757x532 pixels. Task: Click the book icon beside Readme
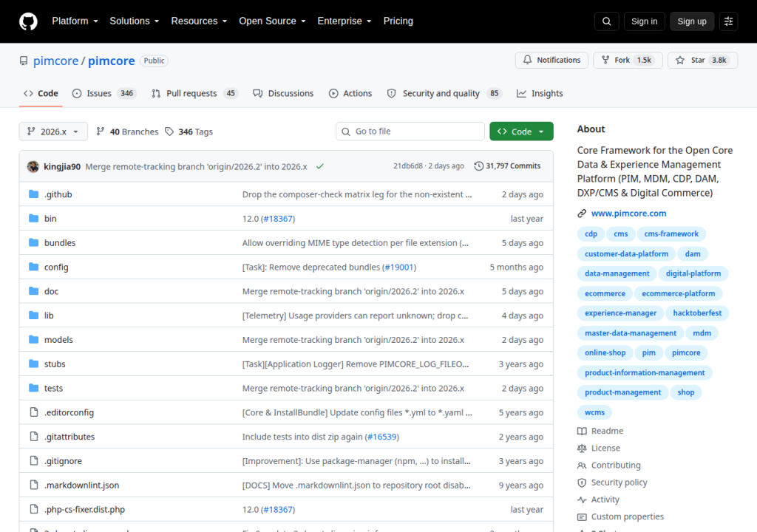[582, 431]
